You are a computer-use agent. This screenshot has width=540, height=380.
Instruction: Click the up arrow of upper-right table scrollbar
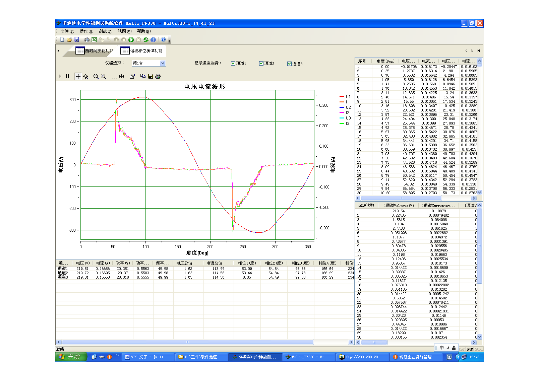tap(479, 61)
